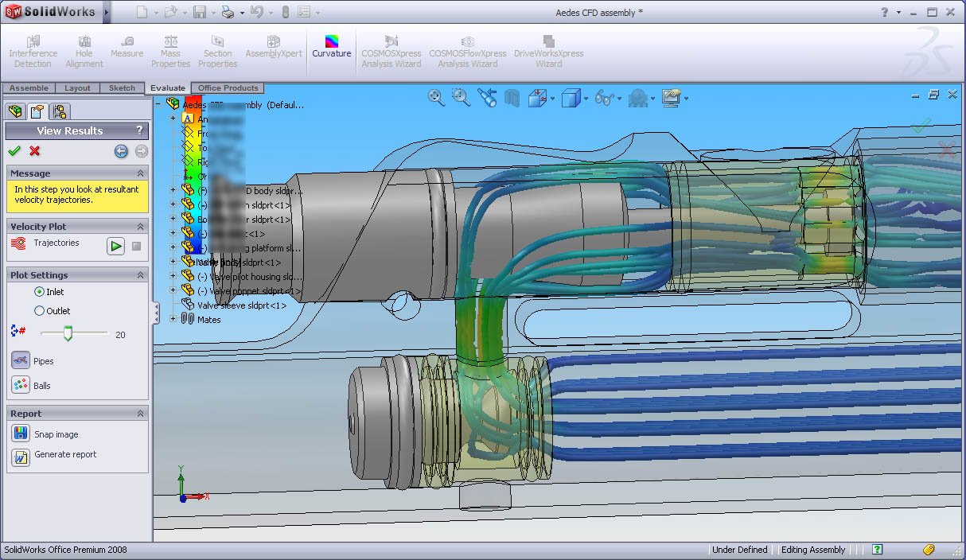Click Generate report label
The image size is (966, 560).
click(x=65, y=454)
